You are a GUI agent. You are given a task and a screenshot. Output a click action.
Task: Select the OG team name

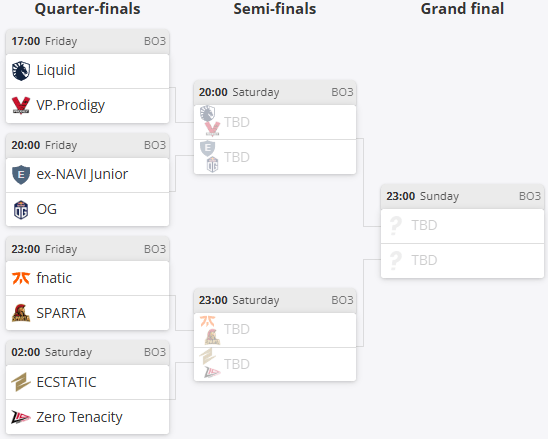point(46,209)
